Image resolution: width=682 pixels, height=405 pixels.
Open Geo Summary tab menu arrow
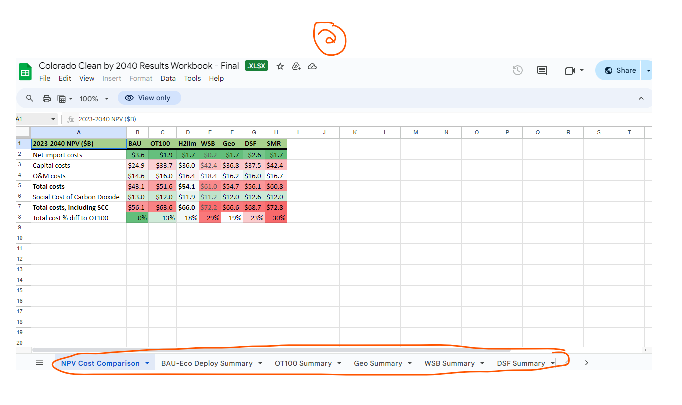point(410,363)
